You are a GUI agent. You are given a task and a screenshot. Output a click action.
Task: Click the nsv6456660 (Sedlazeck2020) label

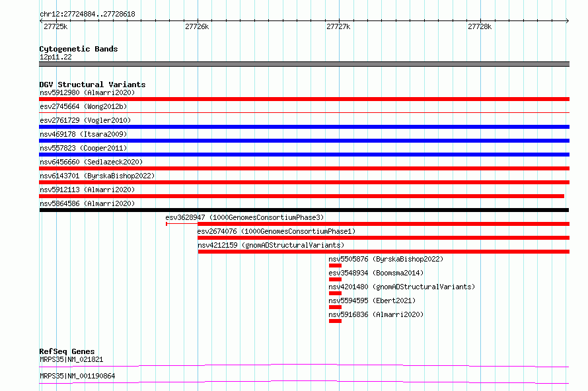pyautogui.click(x=91, y=162)
